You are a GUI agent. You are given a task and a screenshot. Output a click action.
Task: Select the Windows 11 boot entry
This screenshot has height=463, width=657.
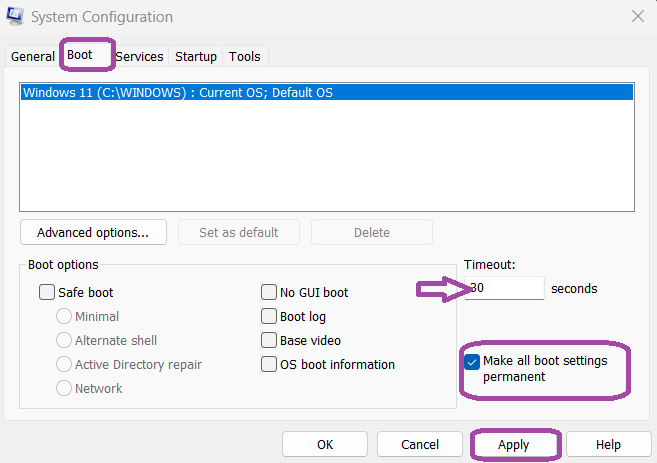(x=177, y=93)
